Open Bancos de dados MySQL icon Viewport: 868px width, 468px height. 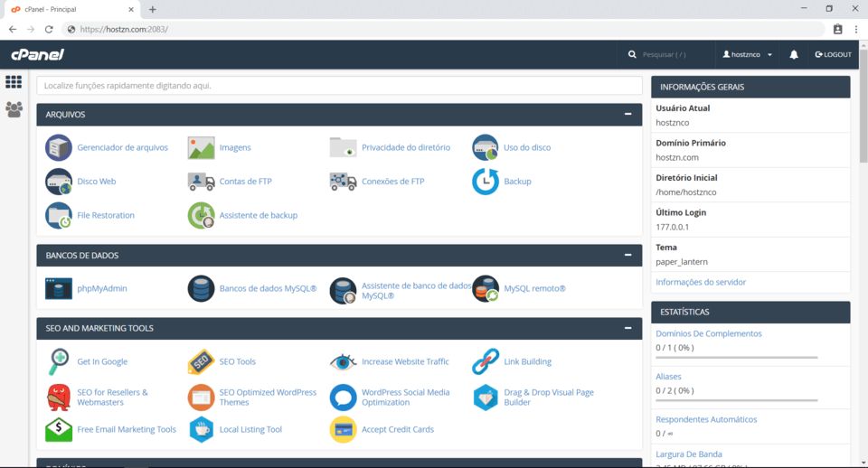pos(201,288)
